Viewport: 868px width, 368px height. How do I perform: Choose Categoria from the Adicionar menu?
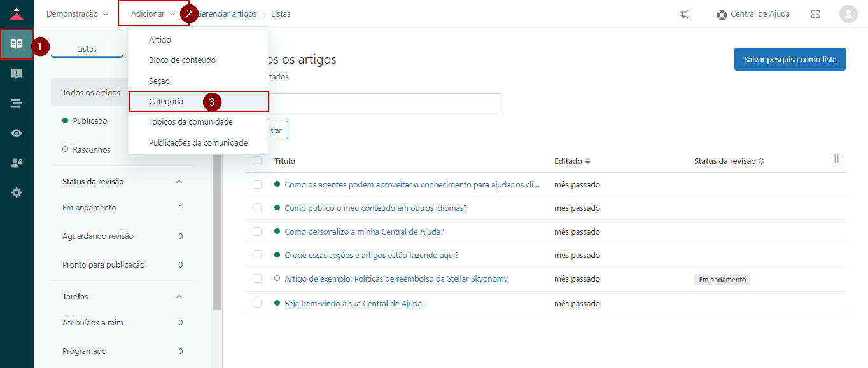[166, 102]
